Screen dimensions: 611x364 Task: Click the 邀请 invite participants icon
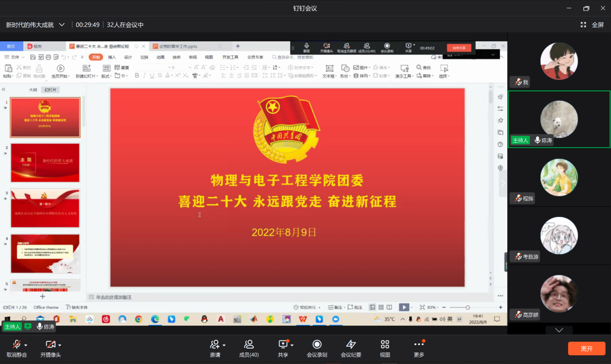point(215,344)
